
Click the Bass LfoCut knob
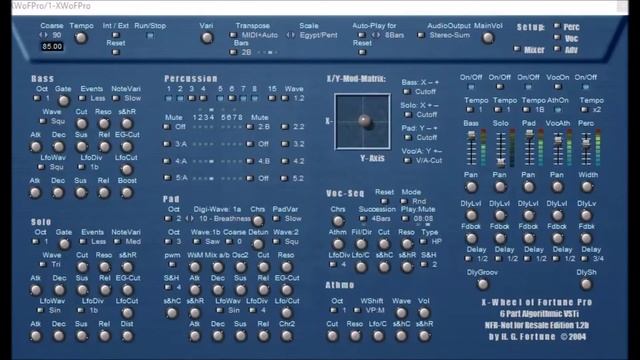[127, 169]
